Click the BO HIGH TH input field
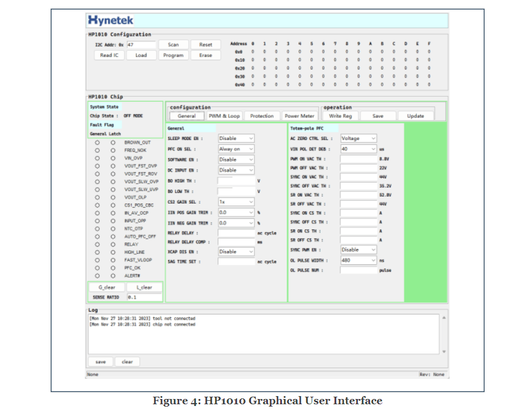This screenshot has width=516, height=420. coord(236,181)
